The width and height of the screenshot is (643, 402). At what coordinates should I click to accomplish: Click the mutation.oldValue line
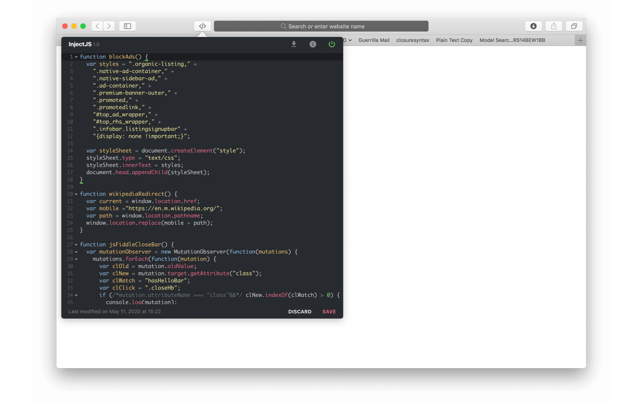[148, 266]
